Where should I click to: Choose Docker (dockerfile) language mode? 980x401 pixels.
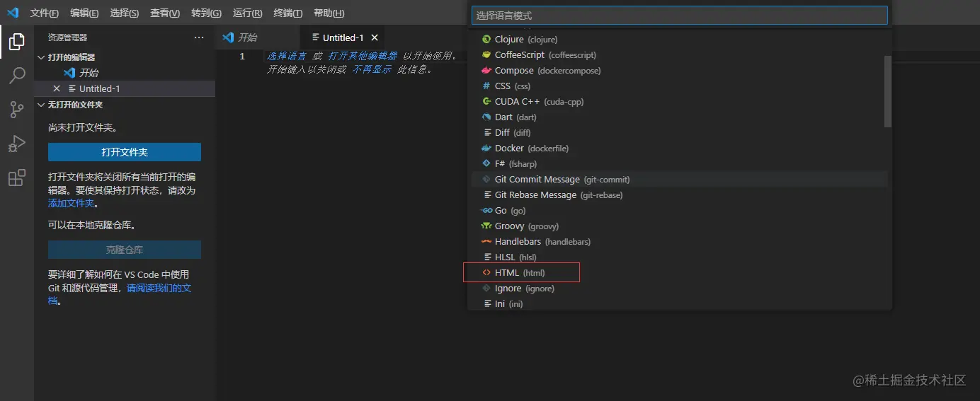[680, 149]
